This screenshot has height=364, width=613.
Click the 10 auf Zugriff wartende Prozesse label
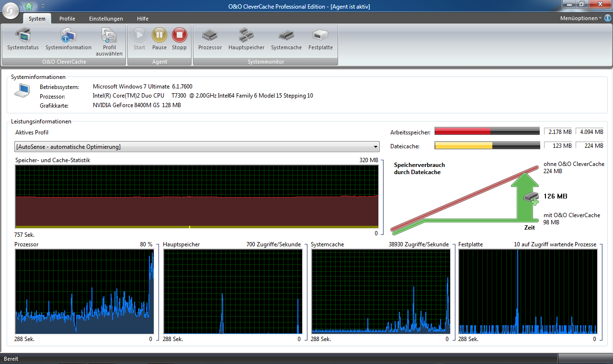(x=555, y=244)
